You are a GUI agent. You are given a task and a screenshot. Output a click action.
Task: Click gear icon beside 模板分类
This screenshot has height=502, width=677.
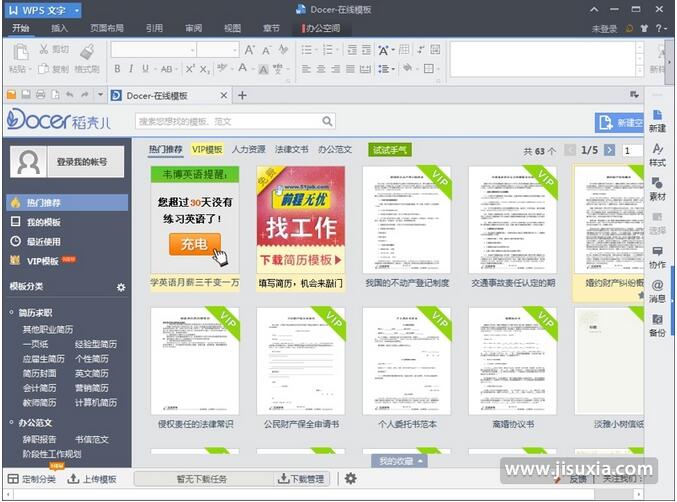click(x=121, y=287)
